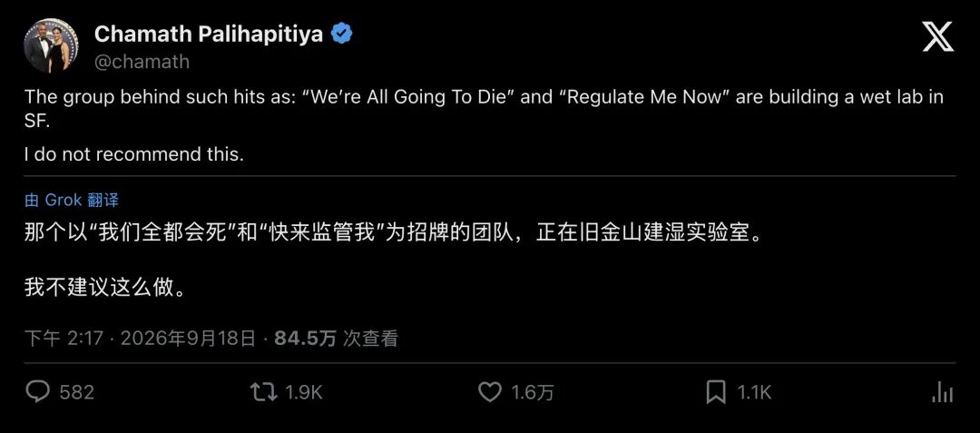Click the display name Chamath Palihapitiya
Screen dimensions: 980x433
pyautogui.click(x=209, y=34)
